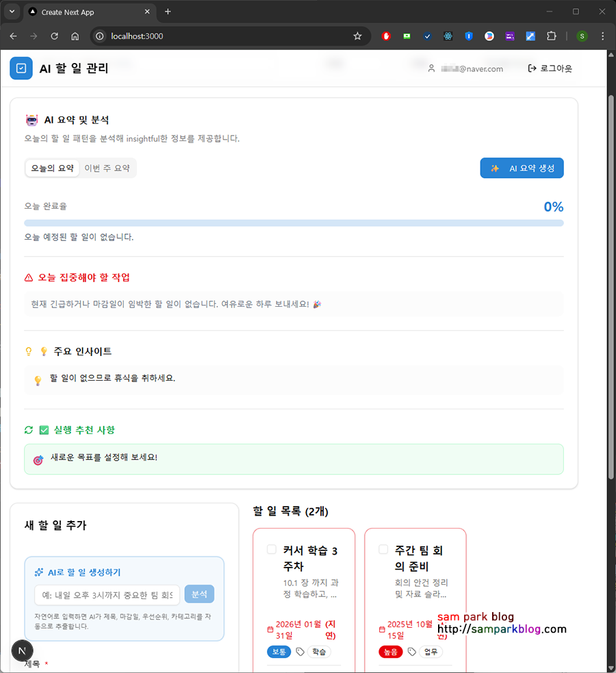Viewport: 616px width, 673px height.
Task: Click the red adblock extension icon
Action: [386, 36]
